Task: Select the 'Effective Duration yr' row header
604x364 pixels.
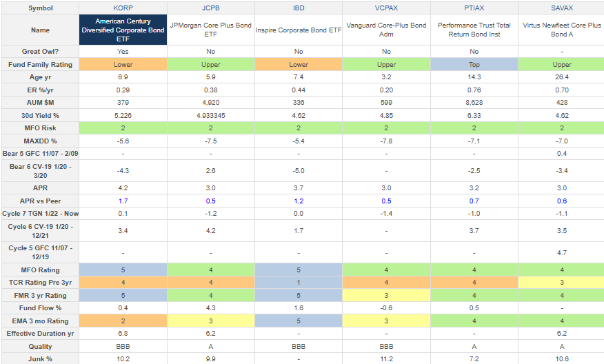Action: tap(40, 334)
